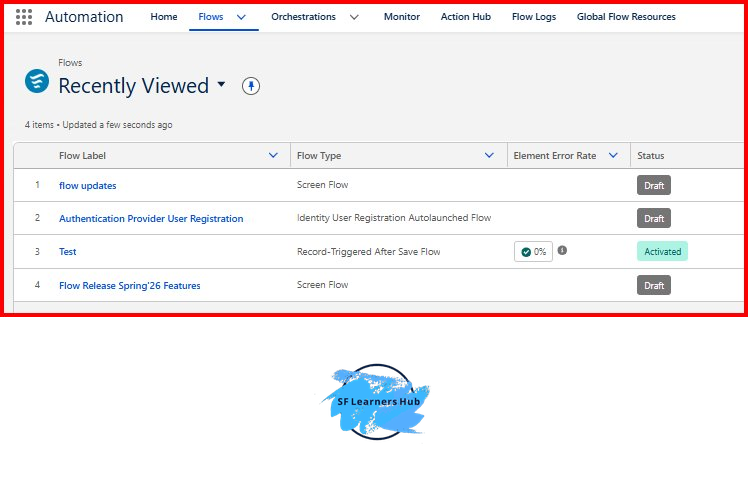
Task: Open Flow Release Spring'26 Features link
Action: (x=130, y=286)
